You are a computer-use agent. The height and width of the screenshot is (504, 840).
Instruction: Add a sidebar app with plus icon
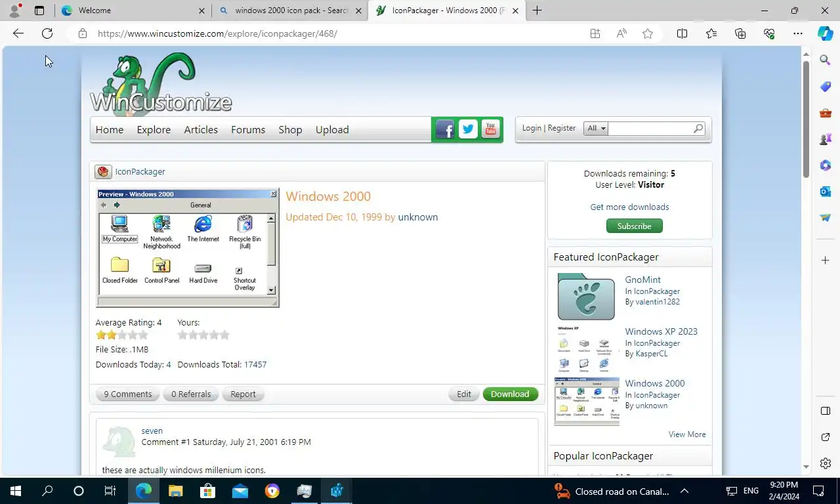pyautogui.click(x=826, y=261)
